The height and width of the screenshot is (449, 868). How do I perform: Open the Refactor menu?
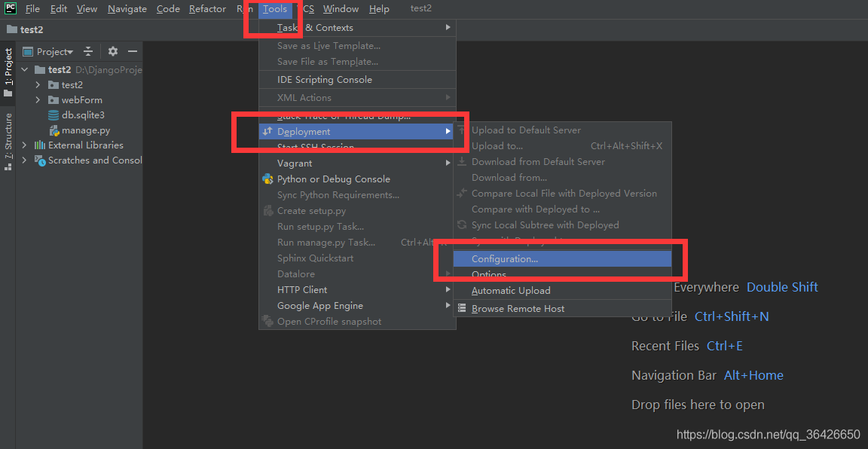point(207,9)
